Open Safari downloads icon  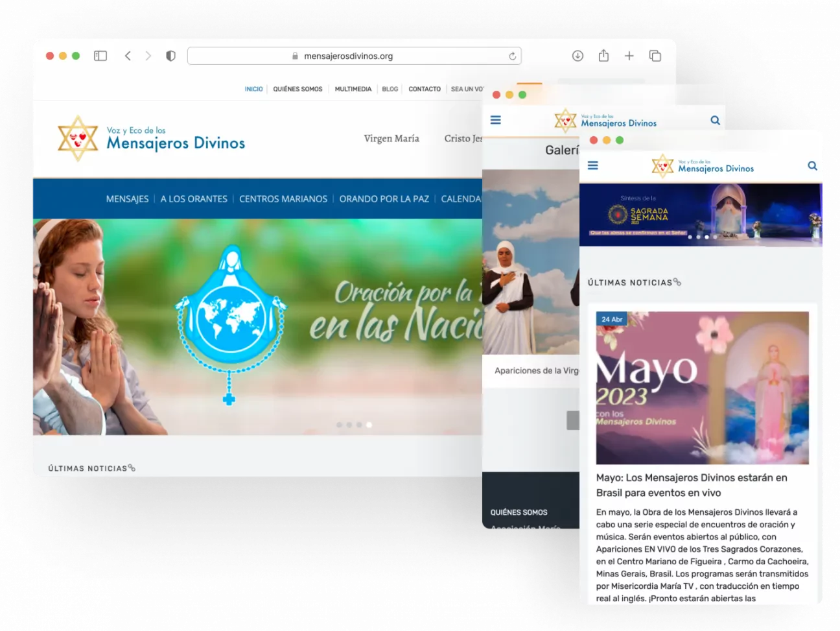pos(577,56)
